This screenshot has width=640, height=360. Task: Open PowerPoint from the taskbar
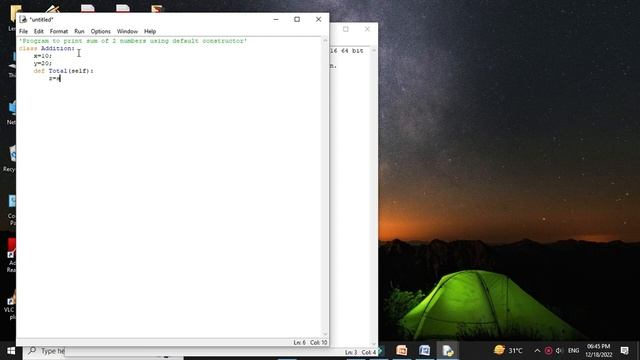[x=402, y=351]
